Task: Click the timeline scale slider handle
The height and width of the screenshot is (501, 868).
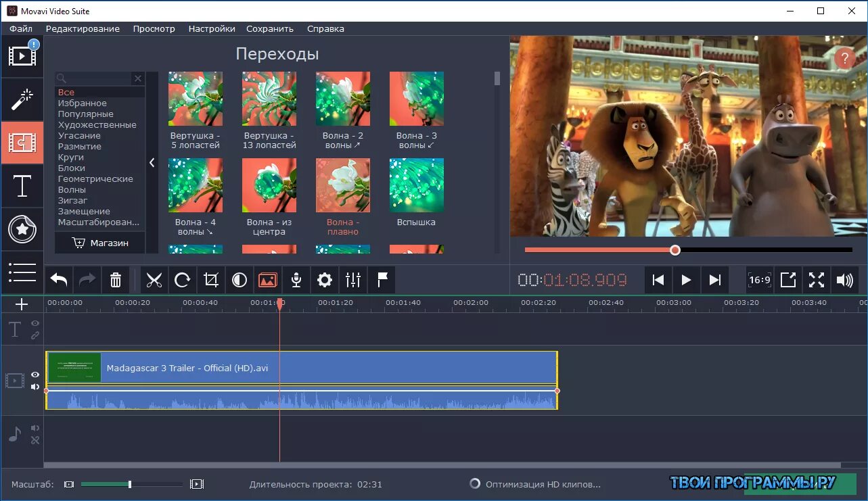Action: (x=130, y=484)
